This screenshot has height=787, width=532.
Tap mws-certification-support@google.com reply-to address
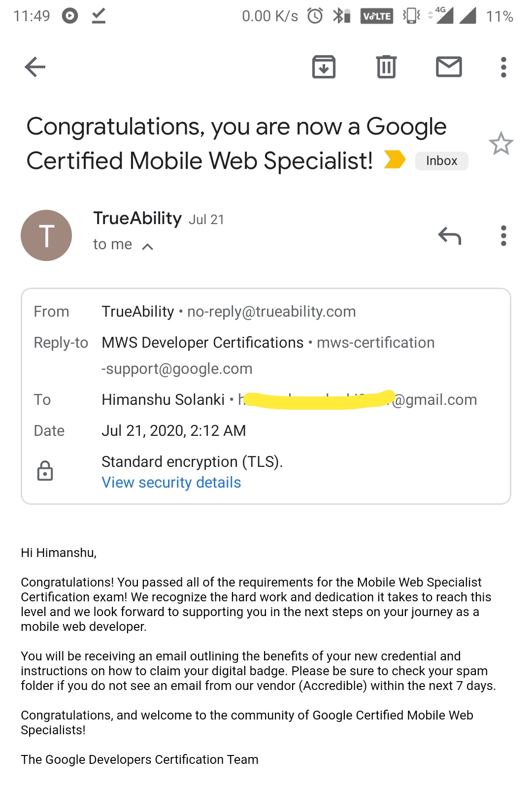click(375, 343)
